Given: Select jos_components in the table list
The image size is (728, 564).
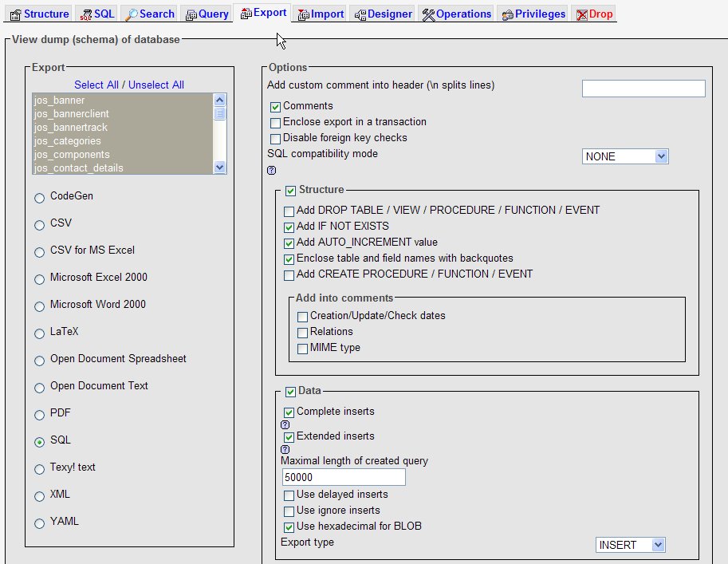Looking at the screenshot, I should [x=123, y=154].
